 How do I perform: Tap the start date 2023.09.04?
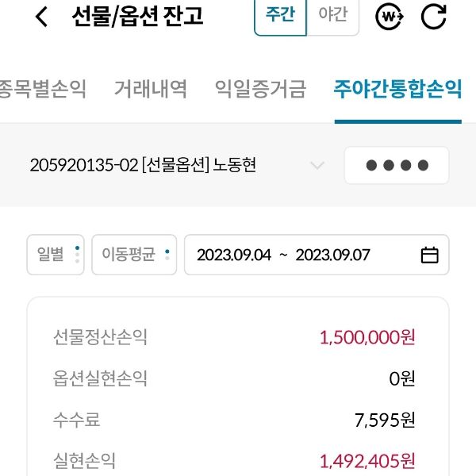coord(233,255)
